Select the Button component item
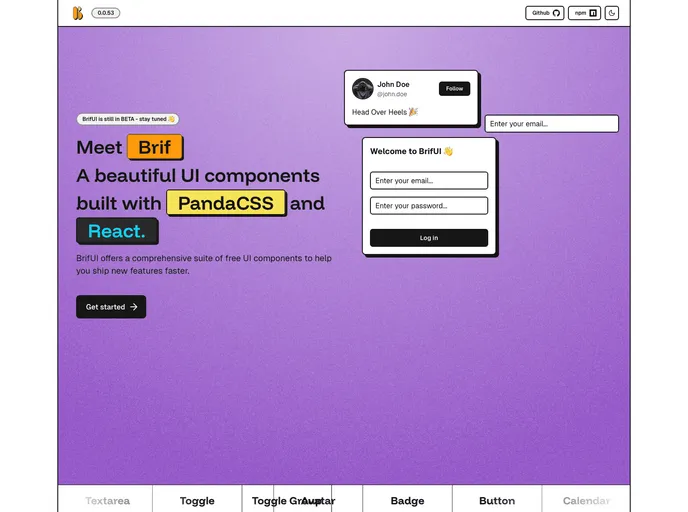688x512 pixels. [497, 501]
